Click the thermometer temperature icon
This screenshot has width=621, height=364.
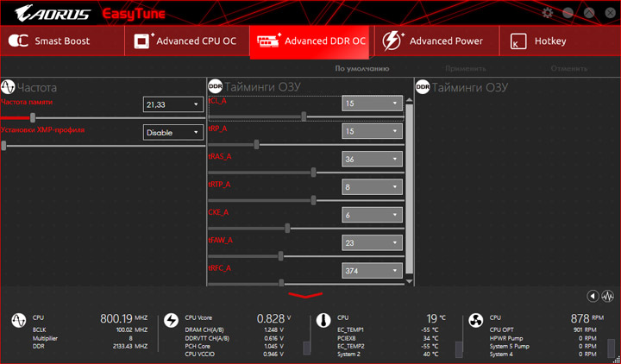pos(323,320)
